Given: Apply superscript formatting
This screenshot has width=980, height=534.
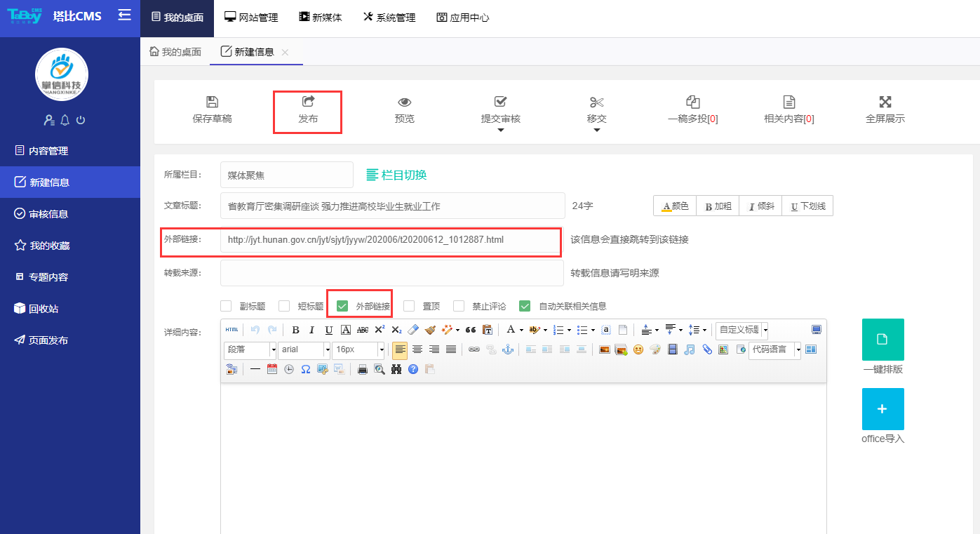Looking at the screenshot, I should tap(380, 330).
